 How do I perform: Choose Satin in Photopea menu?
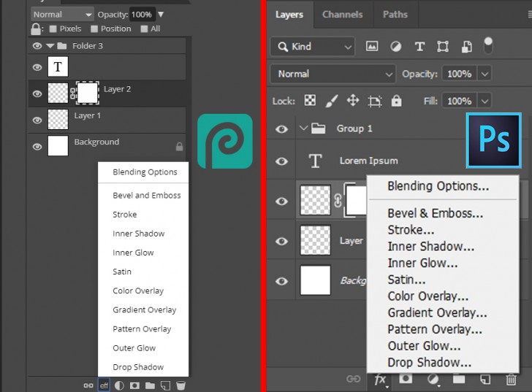point(143,272)
